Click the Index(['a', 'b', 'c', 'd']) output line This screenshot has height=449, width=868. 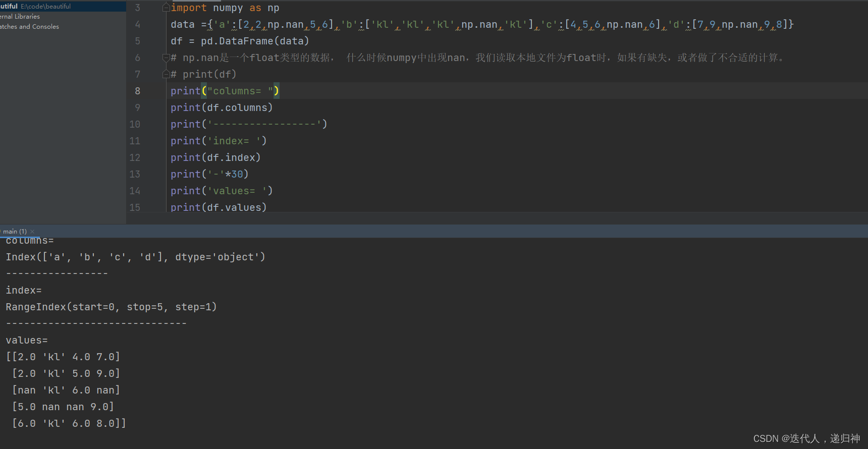(135, 257)
